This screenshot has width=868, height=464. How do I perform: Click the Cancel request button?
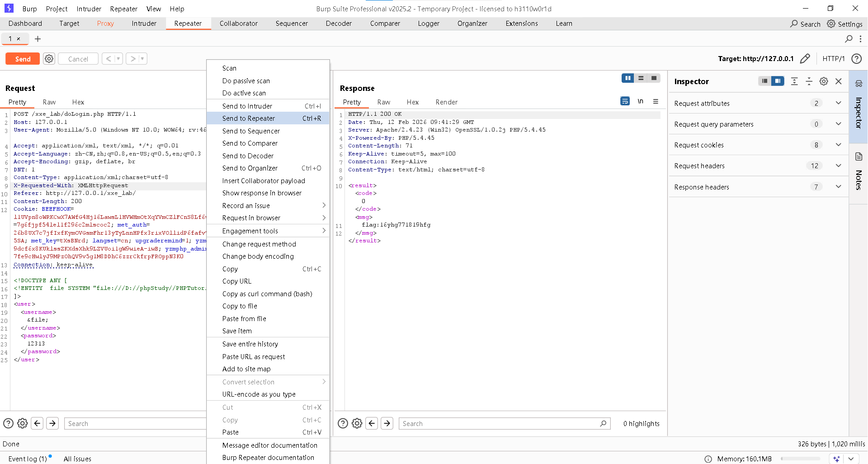(78, 59)
